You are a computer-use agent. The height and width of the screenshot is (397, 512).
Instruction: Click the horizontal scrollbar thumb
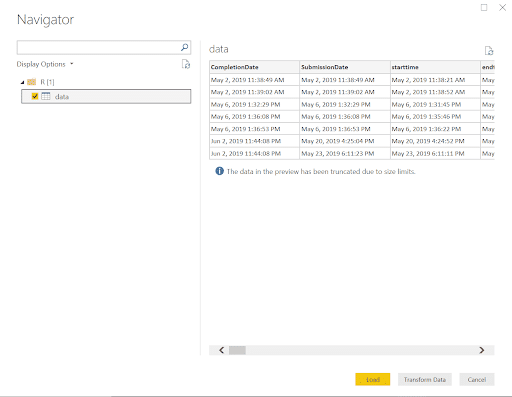coord(237,350)
